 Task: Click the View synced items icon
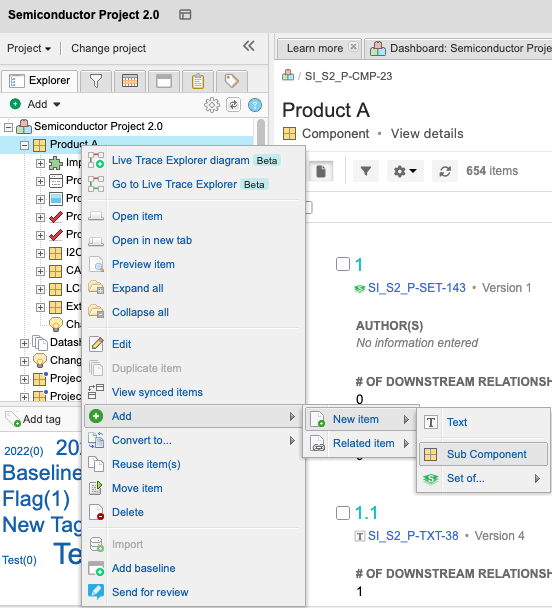click(x=96, y=392)
